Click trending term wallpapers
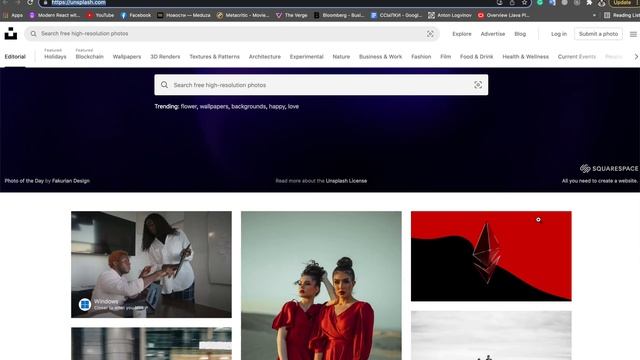The image size is (640, 360). point(214,107)
